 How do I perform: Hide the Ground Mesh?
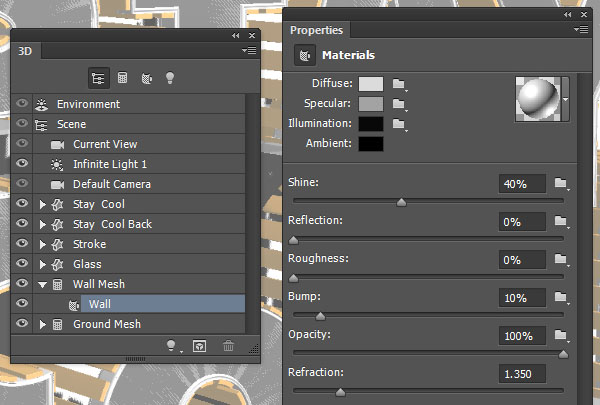22,323
